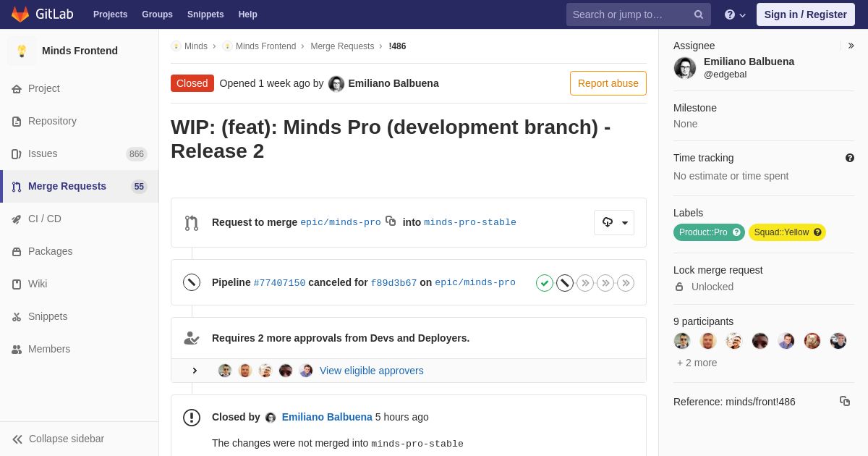Open the CI / CD sidebar item
The width and height of the screenshot is (868, 456).
pos(80,219)
